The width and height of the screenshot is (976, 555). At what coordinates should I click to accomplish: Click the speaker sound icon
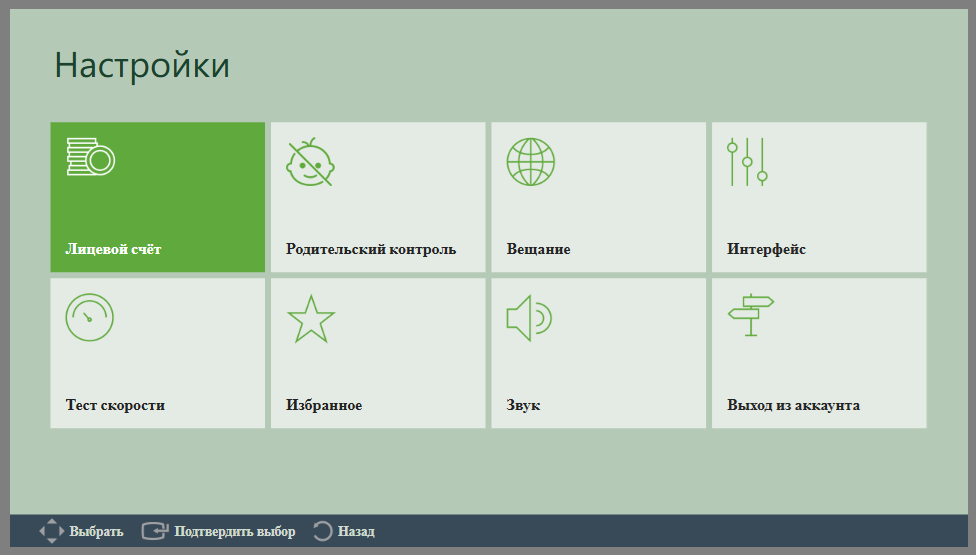(529, 318)
